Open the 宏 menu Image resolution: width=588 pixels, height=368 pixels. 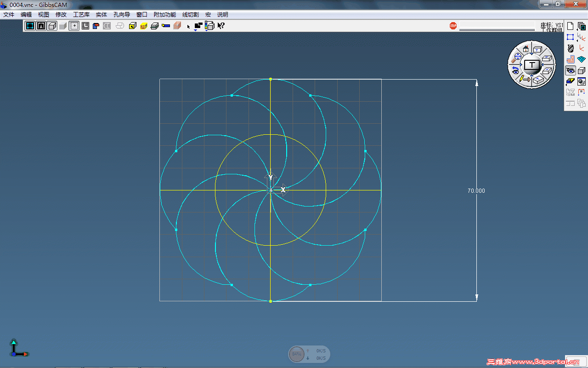[x=208, y=15]
